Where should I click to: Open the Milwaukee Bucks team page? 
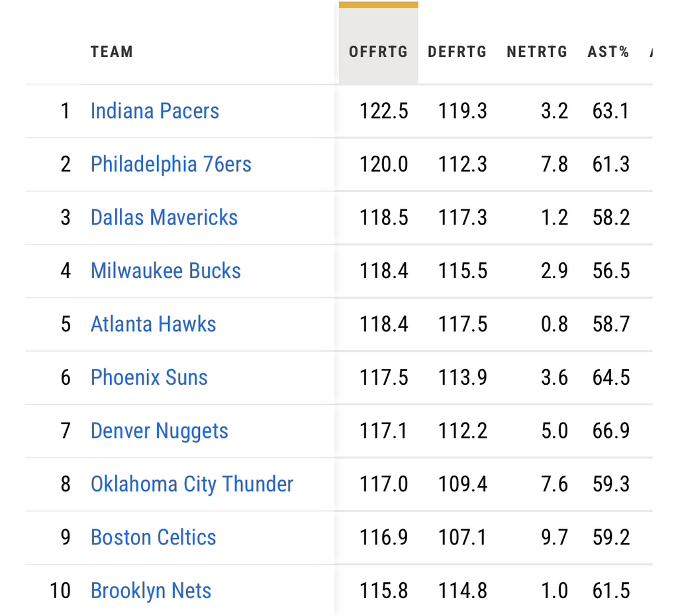tap(166, 271)
